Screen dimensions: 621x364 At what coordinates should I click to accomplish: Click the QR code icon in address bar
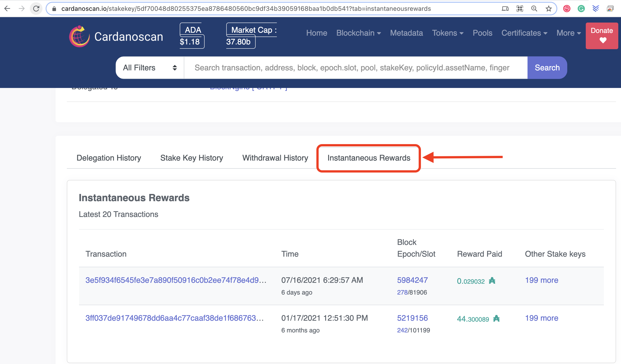click(x=520, y=9)
